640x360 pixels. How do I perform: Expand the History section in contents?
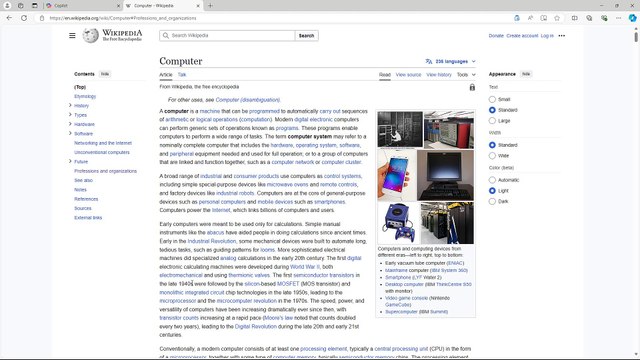(x=70, y=105)
